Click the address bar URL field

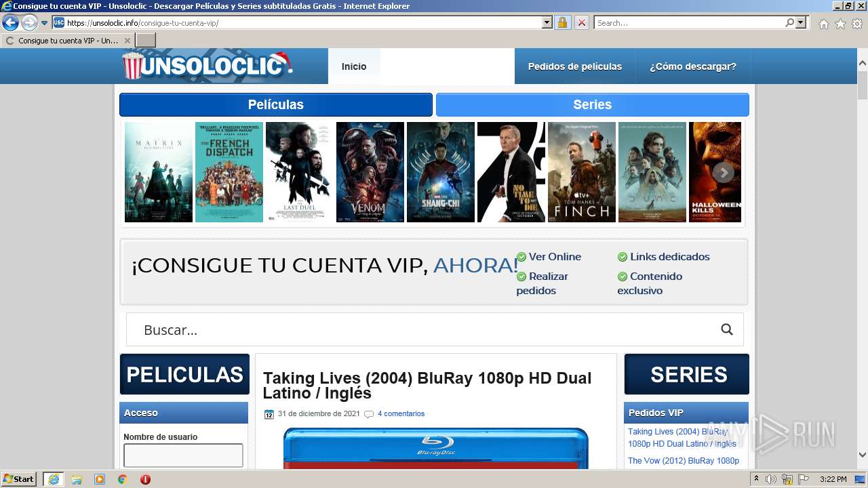click(x=303, y=23)
